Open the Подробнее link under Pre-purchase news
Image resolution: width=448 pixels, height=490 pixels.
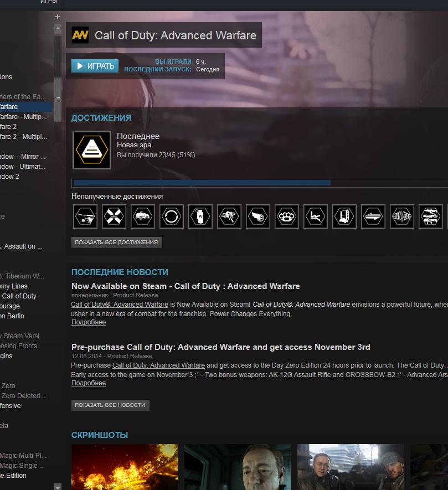89,383
